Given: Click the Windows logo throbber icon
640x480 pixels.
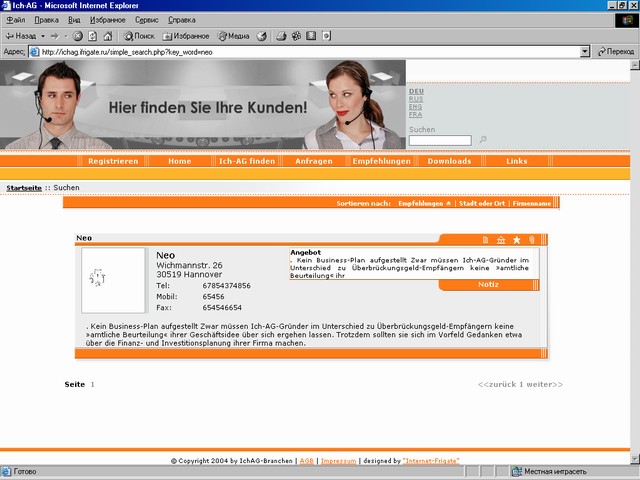Looking at the screenshot, I should pyautogui.click(x=627, y=20).
